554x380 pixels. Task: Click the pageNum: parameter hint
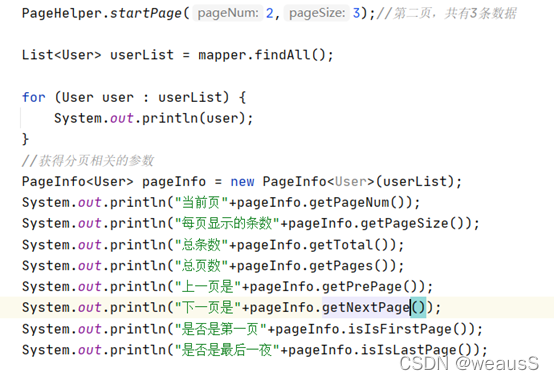[228, 13]
